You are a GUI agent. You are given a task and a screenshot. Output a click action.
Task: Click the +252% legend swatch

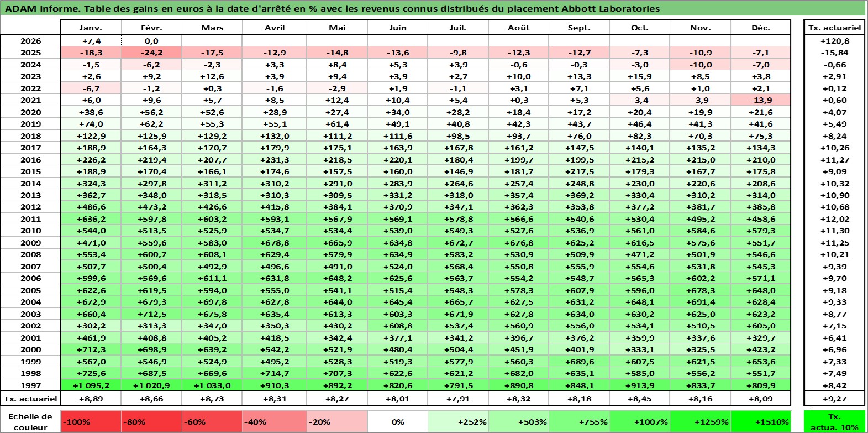coord(458,421)
